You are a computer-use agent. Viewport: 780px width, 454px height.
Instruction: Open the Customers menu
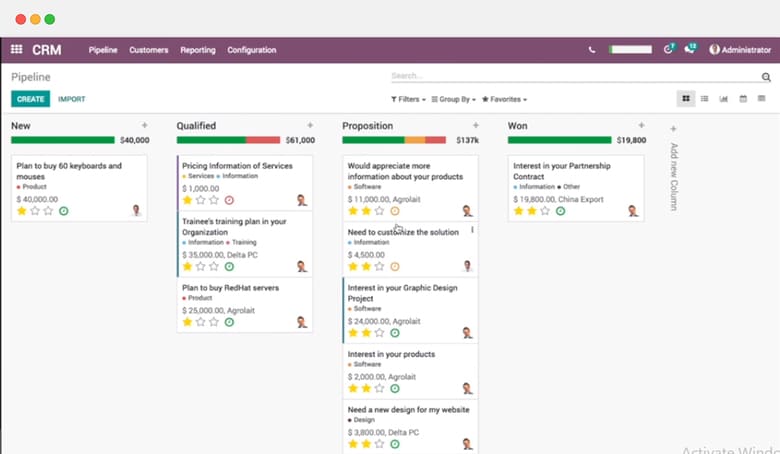tap(149, 50)
